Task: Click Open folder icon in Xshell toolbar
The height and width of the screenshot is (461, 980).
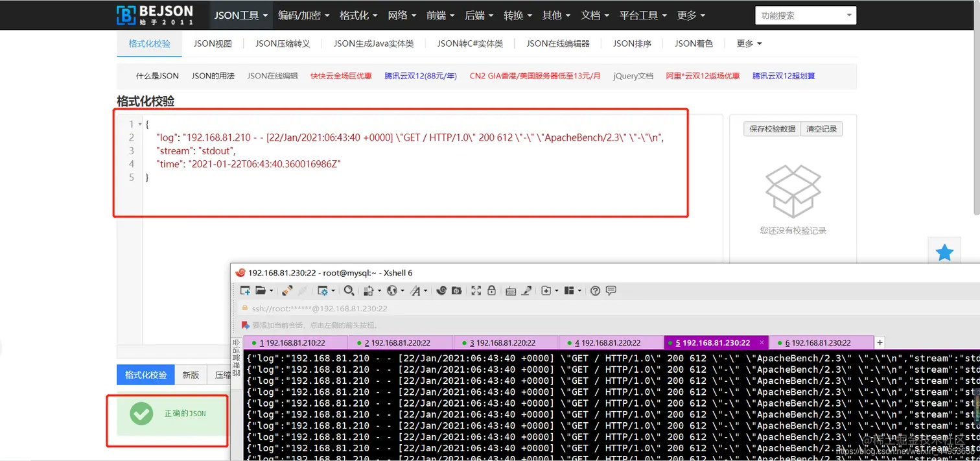Action: point(261,290)
